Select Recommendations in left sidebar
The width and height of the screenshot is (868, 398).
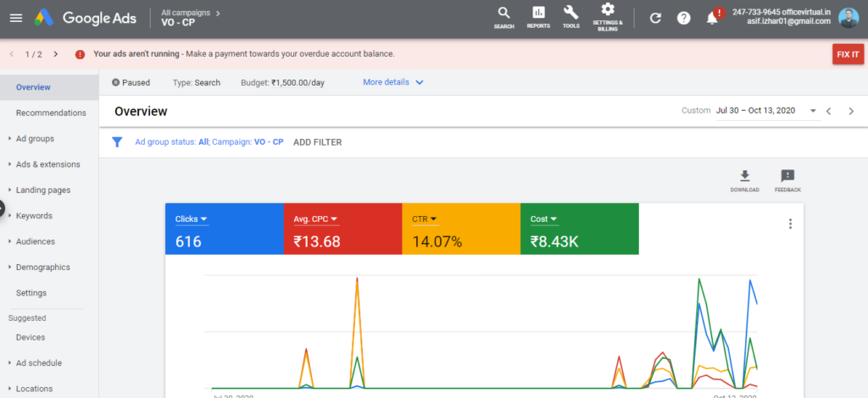pos(51,113)
